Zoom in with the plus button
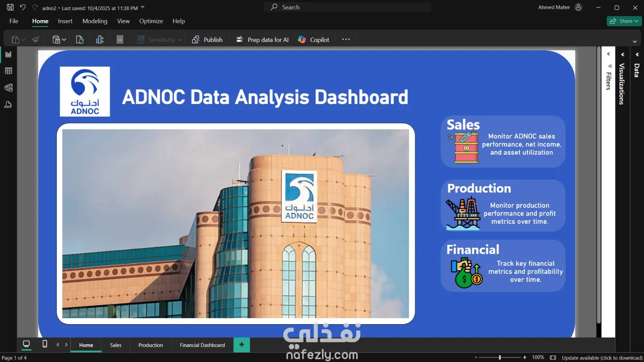Viewport: 644px width, 362px height. click(x=524, y=357)
